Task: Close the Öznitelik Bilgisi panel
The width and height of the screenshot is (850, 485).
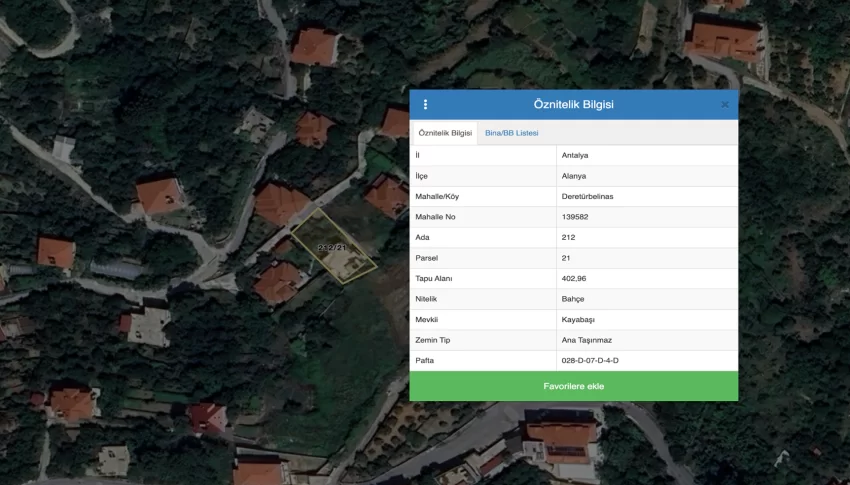Action: [x=724, y=104]
